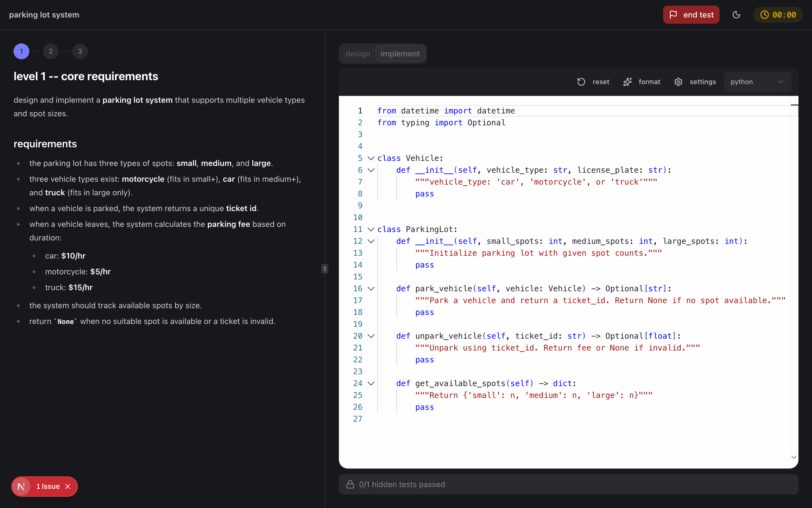Collapse park_vehicle fold arrow on line 16
Screen dimensions: 812x508
[x=371, y=289]
